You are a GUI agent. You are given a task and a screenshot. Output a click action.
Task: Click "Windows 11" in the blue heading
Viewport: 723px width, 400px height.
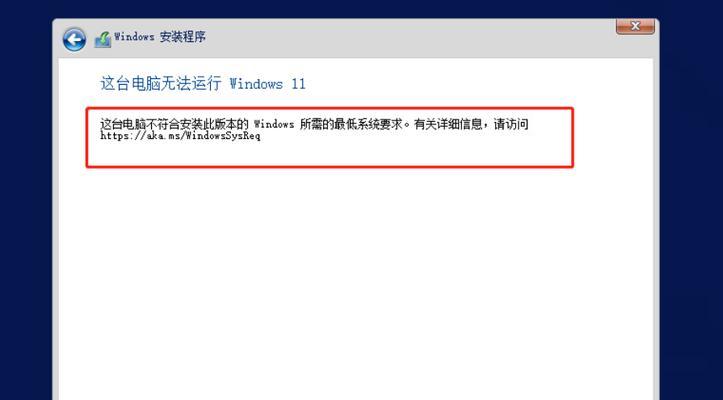click(x=267, y=84)
